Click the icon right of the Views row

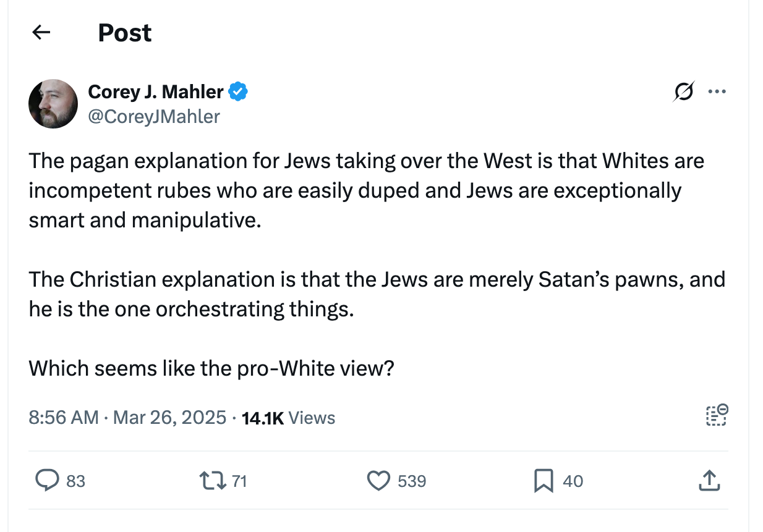(x=717, y=416)
